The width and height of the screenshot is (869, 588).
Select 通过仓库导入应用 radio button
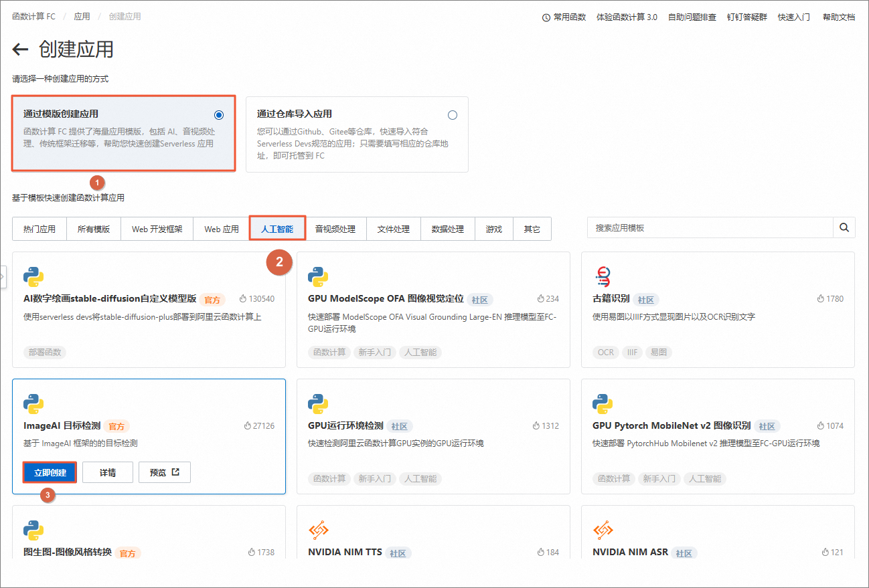[x=453, y=115]
